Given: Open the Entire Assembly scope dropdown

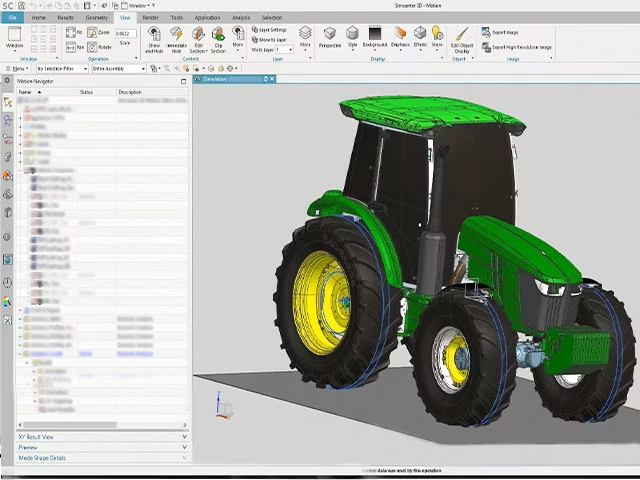Looking at the screenshot, I should [119, 69].
